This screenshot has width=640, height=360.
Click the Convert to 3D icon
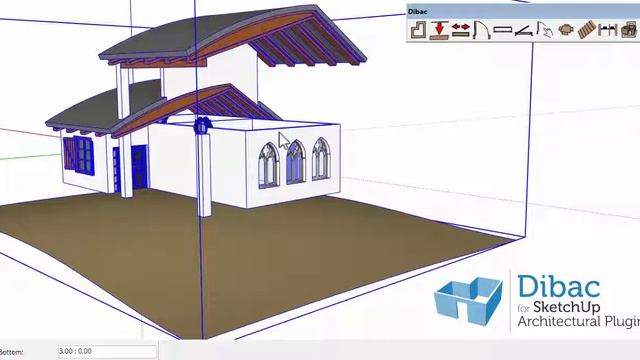click(x=629, y=30)
